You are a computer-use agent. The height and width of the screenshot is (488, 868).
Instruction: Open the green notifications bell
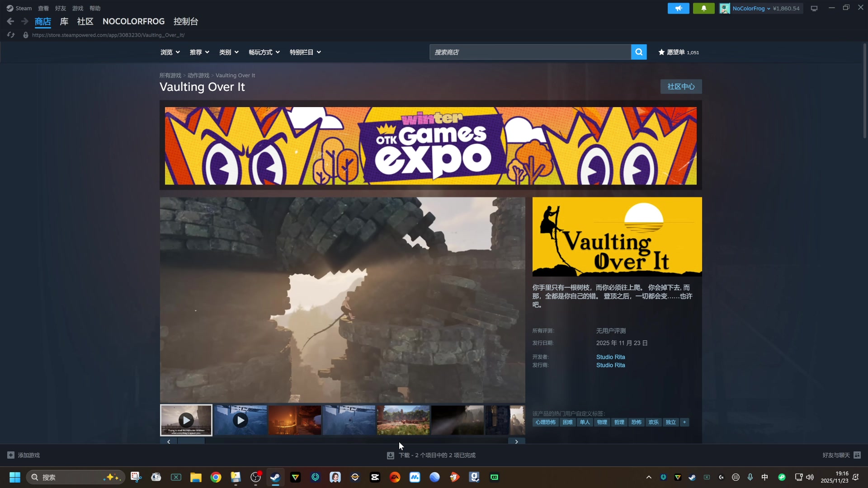coord(703,8)
